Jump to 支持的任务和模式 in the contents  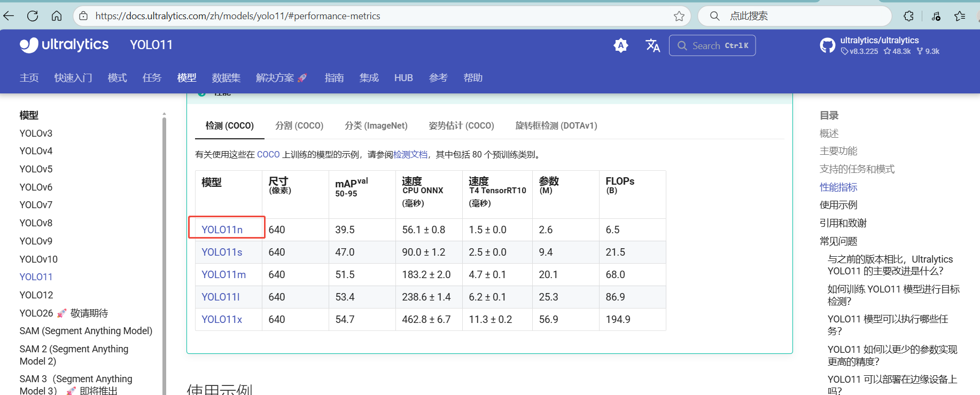857,169
